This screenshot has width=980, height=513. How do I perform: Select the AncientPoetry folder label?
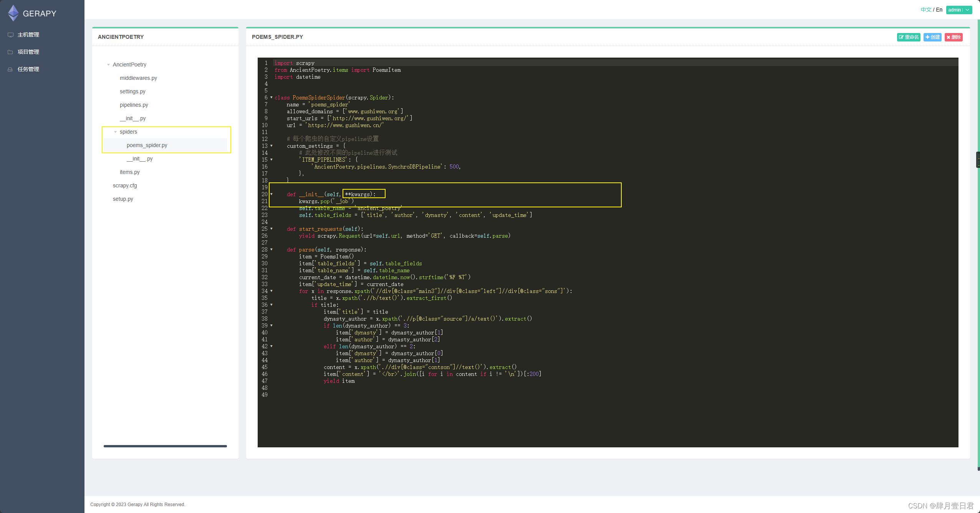tap(129, 65)
